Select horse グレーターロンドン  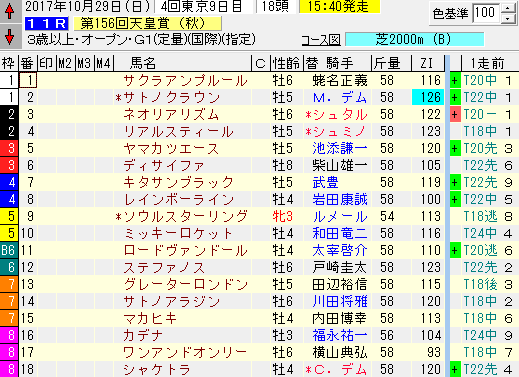[x=185, y=285]
